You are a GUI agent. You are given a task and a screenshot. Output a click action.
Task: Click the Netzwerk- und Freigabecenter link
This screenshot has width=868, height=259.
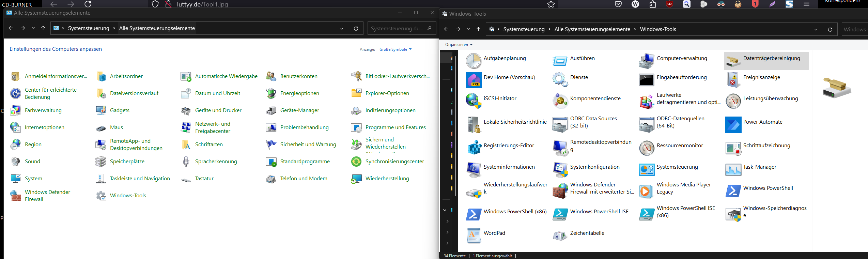(213, 127)
